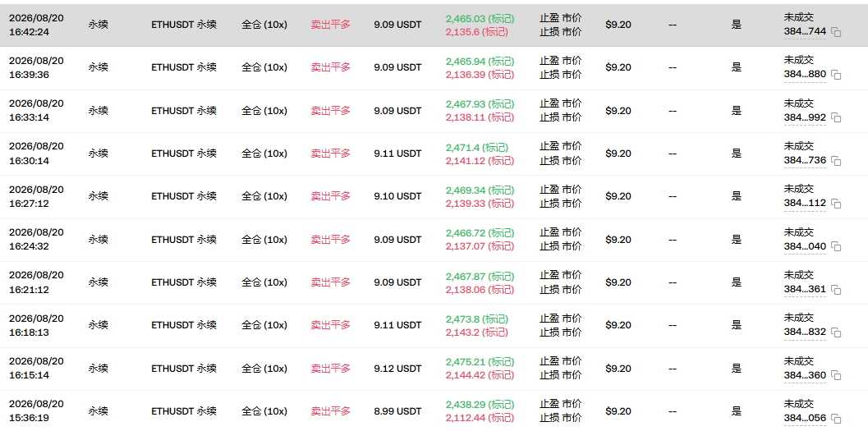
Task: Click 卖出平多 in the 16:30:14 row
Action: 330,154
